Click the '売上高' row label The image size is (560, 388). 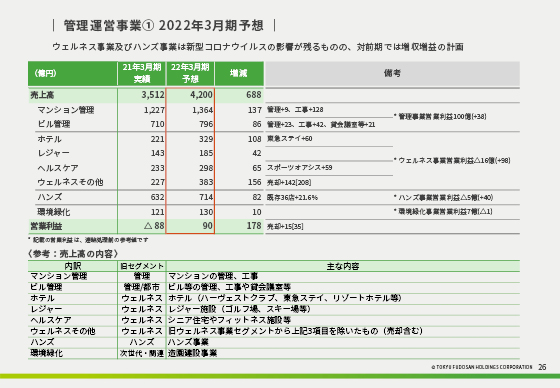(x=42, y=95)
